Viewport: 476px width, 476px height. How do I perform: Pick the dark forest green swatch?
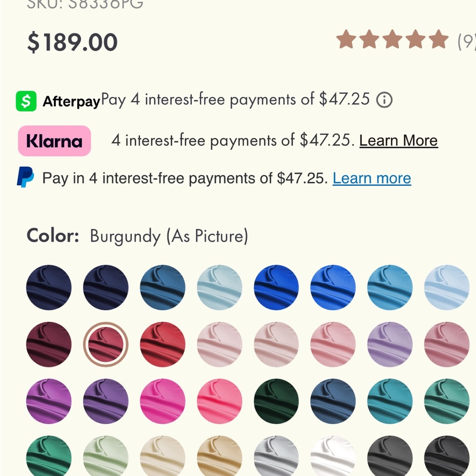pyautogui.click(x=276, y=401)
